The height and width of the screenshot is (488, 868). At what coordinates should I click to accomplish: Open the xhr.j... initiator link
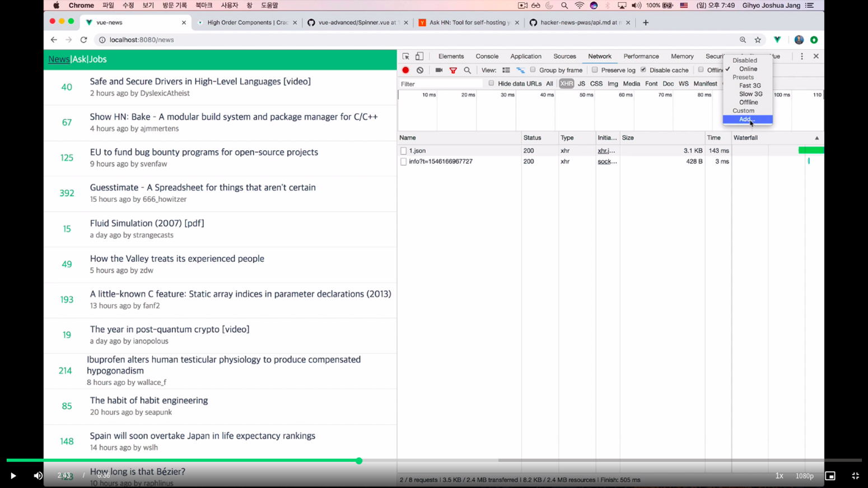pyautogui.click(x=606, y=151)
